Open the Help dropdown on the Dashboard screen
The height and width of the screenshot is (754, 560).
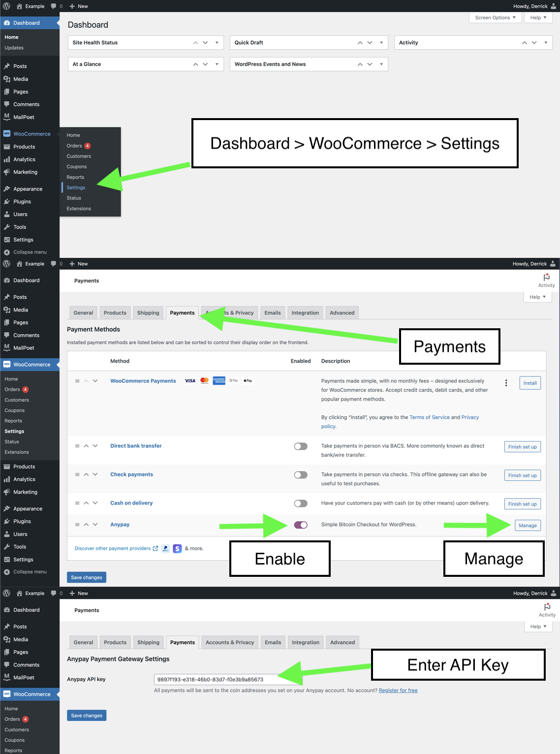(538, 18)
